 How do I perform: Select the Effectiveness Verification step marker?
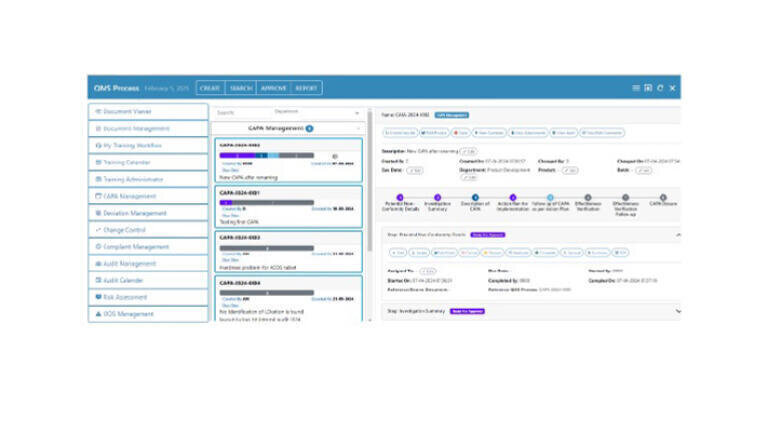point(588,198)
